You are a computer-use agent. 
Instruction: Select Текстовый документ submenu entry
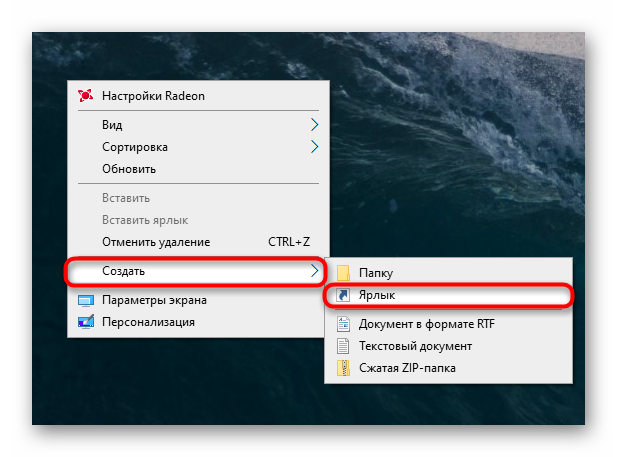pos(449,346)
